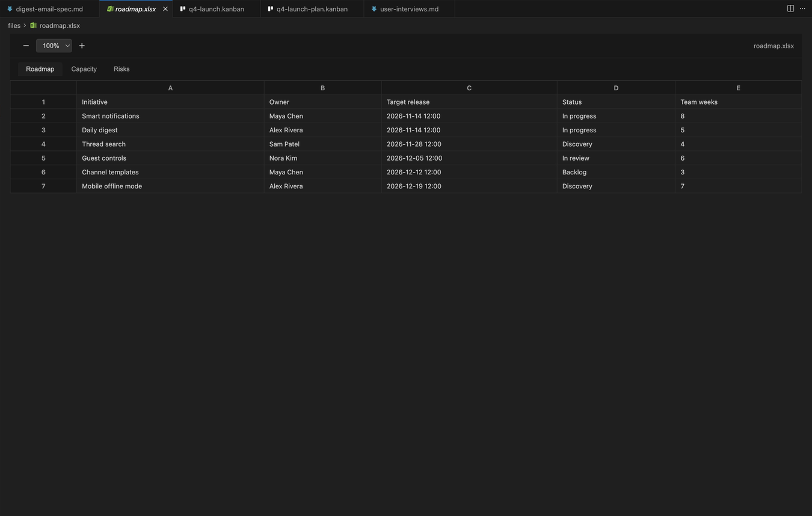
Task: Select the Daily digest cell
Action: coord(170,130)
